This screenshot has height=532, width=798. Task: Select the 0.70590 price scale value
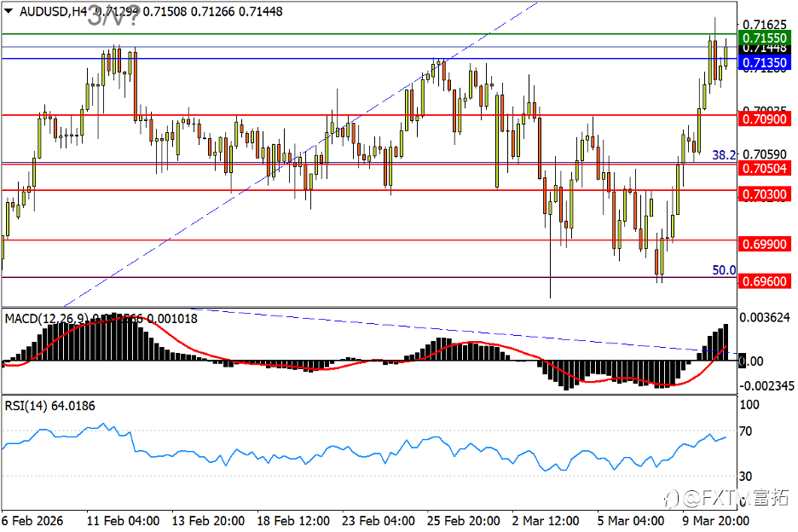pos(765,154)
